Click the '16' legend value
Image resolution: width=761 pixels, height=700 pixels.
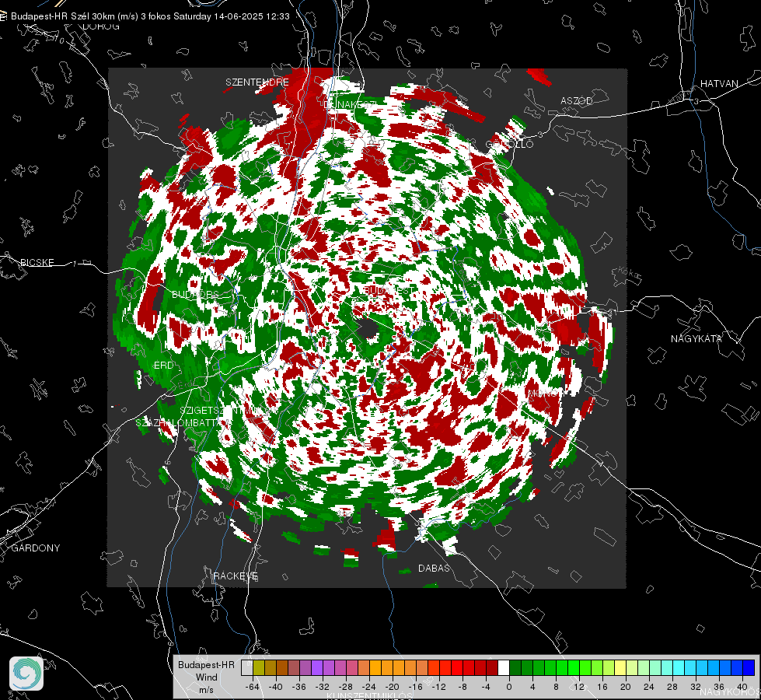point(602,687)
